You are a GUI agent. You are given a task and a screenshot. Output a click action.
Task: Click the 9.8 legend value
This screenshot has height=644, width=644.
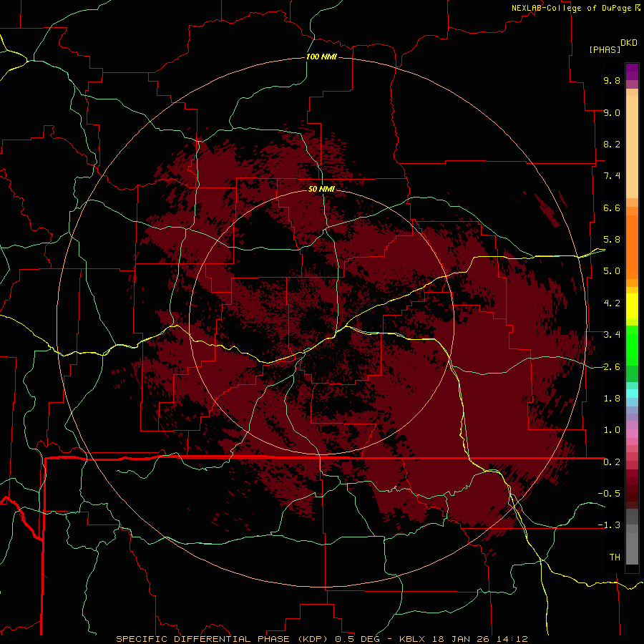[x=612, y=80]
